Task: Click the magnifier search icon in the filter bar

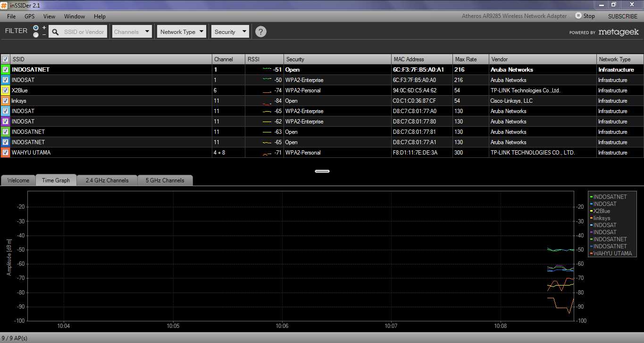Action: coord(56,32)
